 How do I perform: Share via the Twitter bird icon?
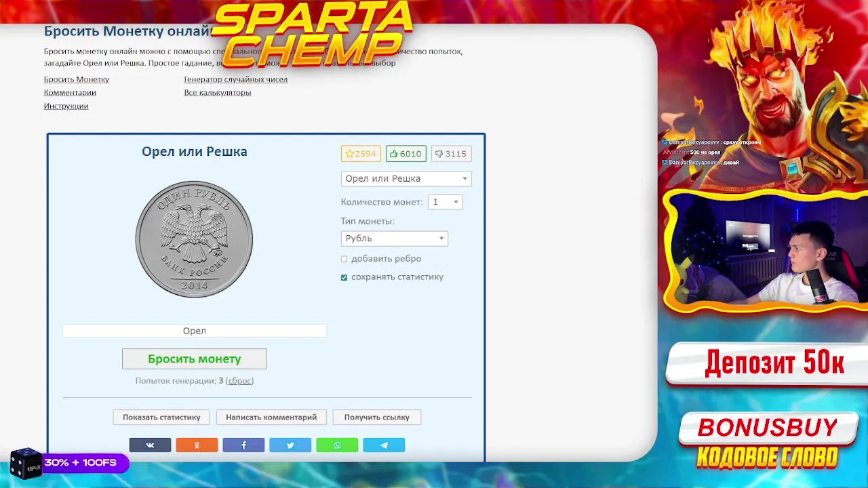point(290,445)
